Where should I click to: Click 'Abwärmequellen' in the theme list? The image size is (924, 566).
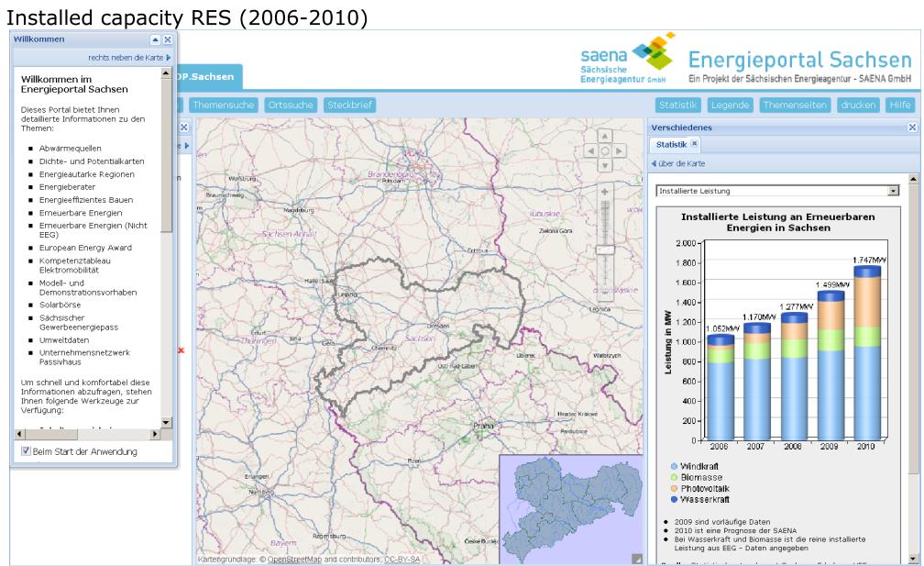point(70,149)
